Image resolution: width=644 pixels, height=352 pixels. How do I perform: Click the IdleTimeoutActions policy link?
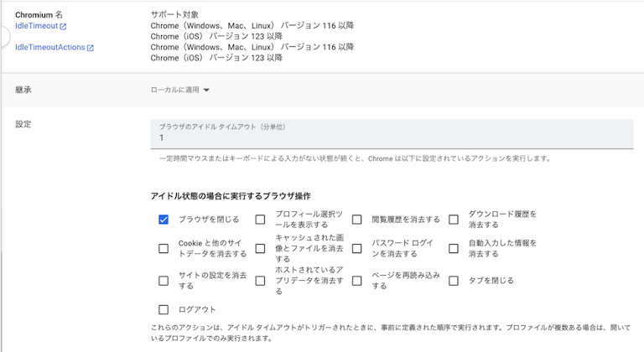[x=50, y=48]
